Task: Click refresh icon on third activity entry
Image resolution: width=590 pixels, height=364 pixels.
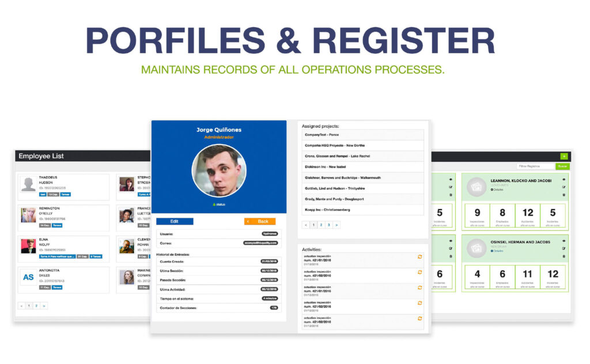Action: (x=420, y=287)
